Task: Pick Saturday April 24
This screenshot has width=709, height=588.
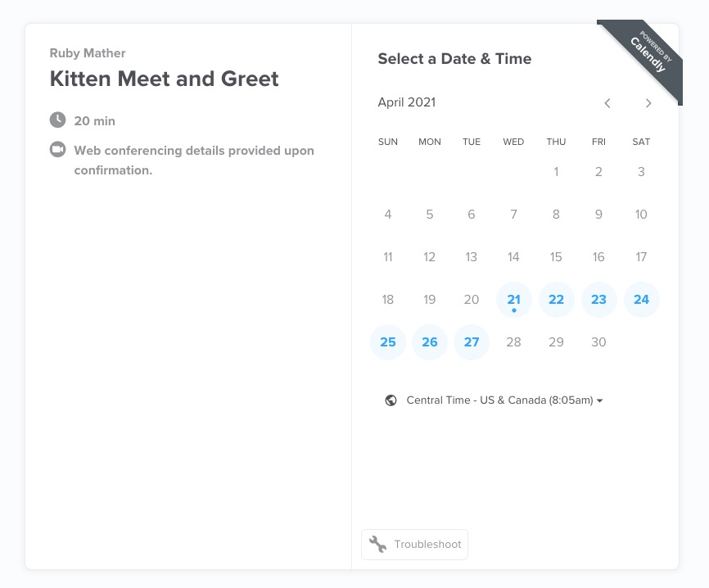Action: tap(641, 300)
